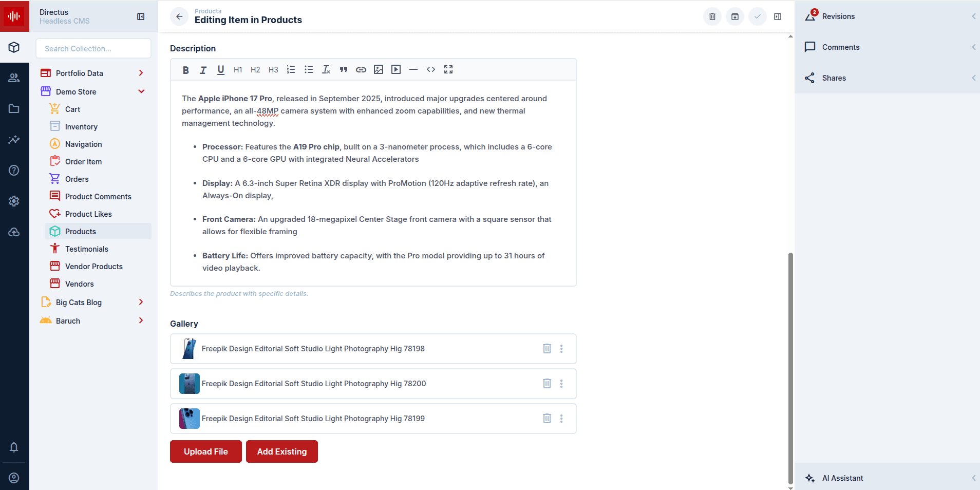Toggle the split view panel icon
Screen dimensions: 980x490
point(778,16)
